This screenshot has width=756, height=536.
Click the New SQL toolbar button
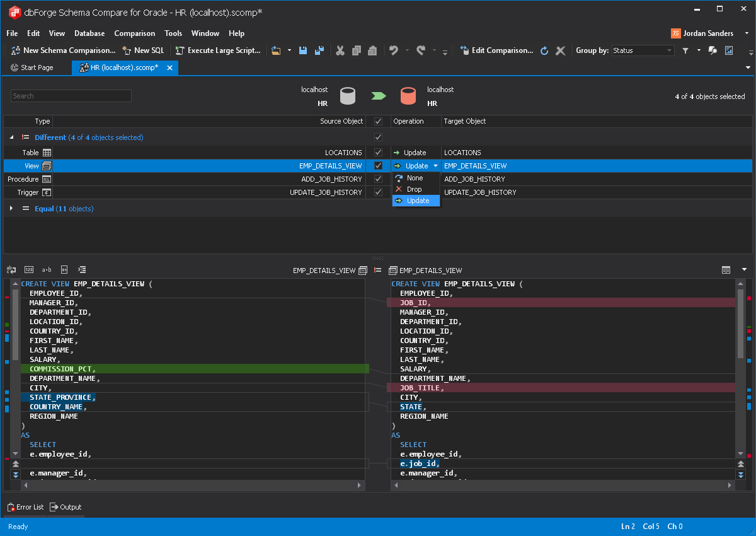click(x=143, y=50)
